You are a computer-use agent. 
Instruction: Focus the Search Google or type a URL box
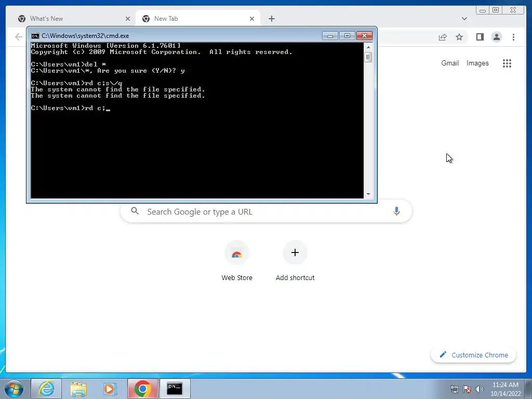click(266, 212)
